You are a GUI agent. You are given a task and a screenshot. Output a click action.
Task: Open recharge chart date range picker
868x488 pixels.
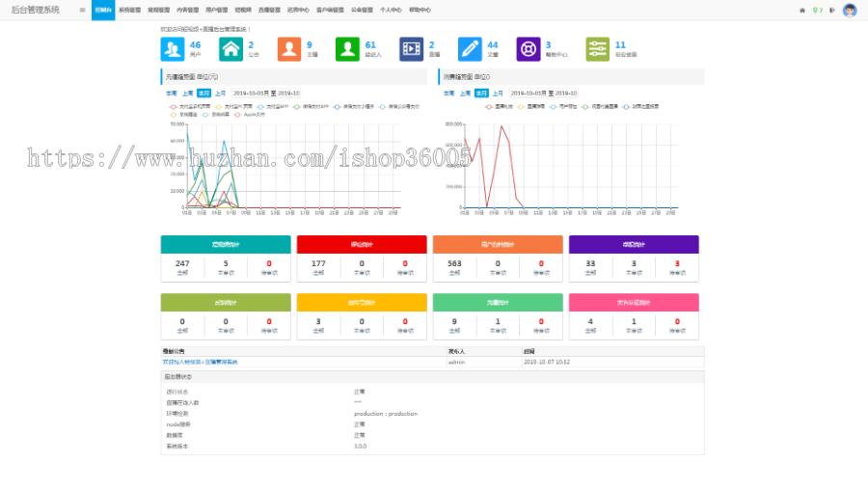(267, 94)
